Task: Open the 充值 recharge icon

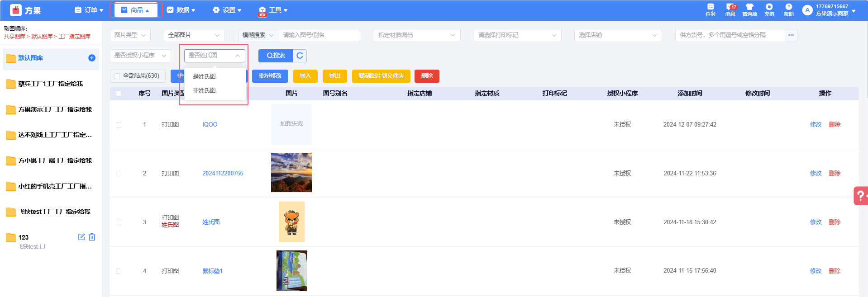Action: [769, 9]
